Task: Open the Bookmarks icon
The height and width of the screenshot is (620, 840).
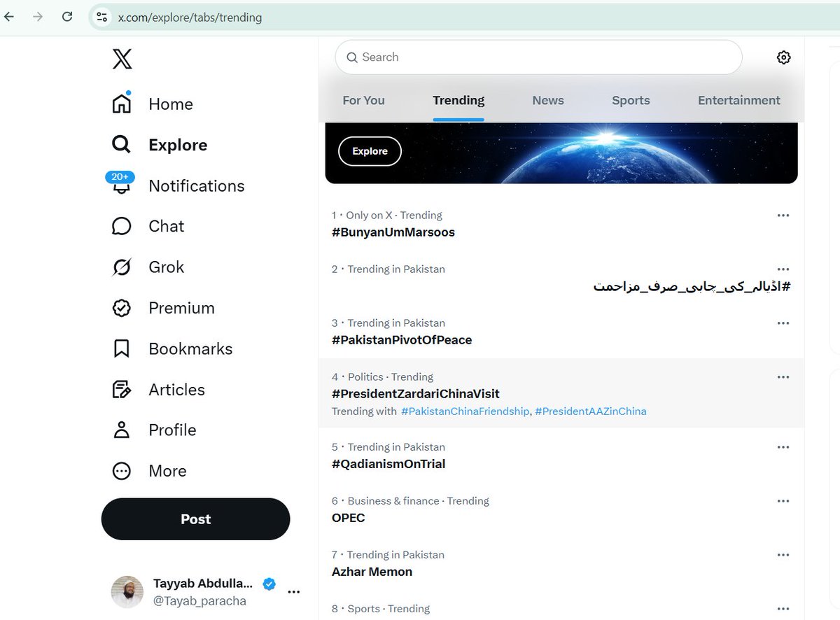Action: point(122,348)
